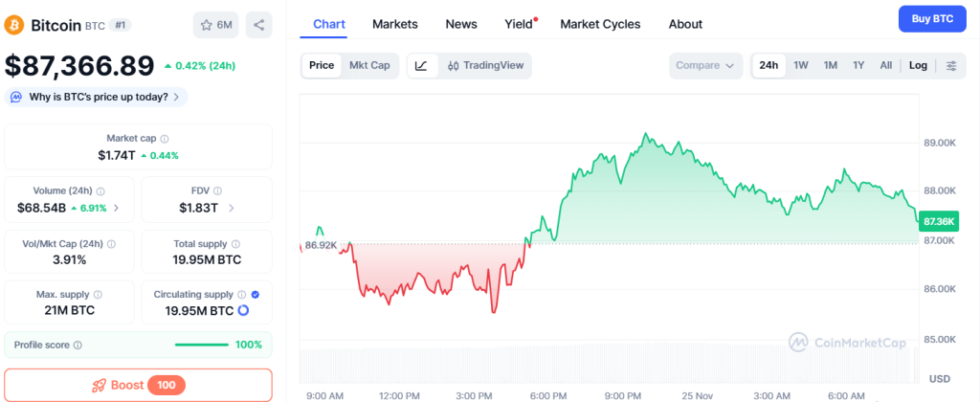The width and height of the screenshot is (980, 402).
Task: Click the Profile score info icon
Action: (x=78, y=345)
